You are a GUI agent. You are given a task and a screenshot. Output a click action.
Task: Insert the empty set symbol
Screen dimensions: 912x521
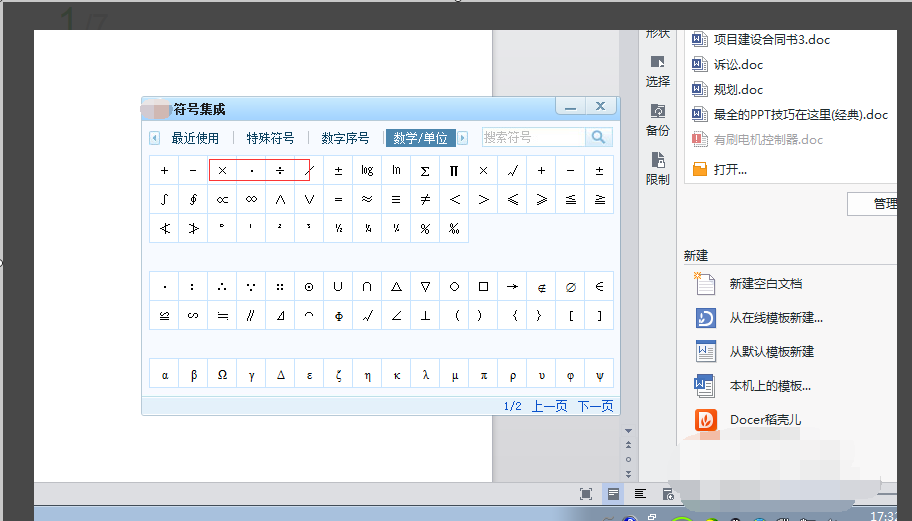click(x=571, y=287)
